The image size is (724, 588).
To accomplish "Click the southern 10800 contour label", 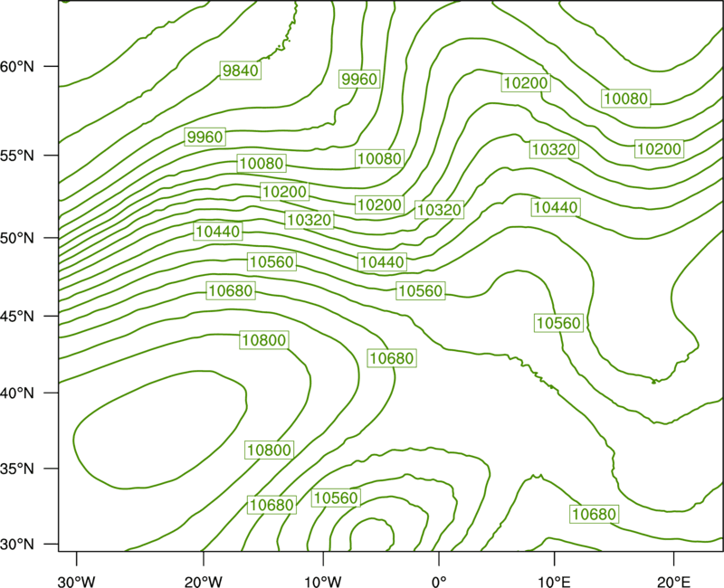I will [269, 450].
